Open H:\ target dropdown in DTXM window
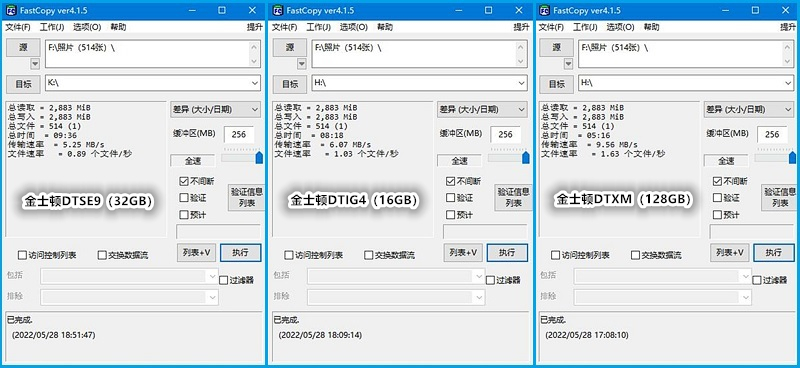The image size is (800, 368). (x=789, y=83)
